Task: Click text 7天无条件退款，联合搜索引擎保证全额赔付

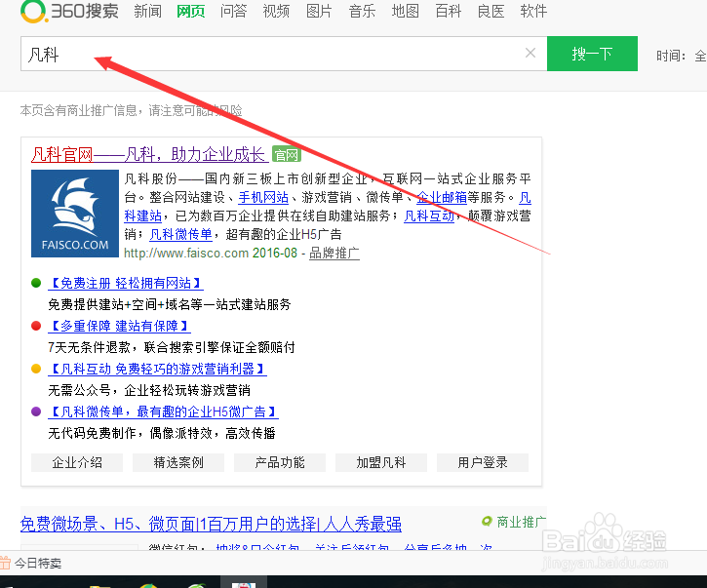Action: click(172, 347)
